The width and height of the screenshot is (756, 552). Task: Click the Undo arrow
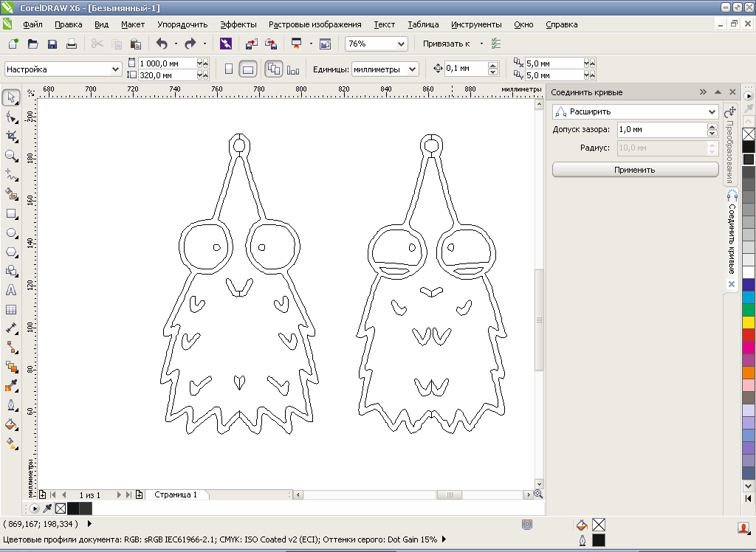(x=162, y=44)
